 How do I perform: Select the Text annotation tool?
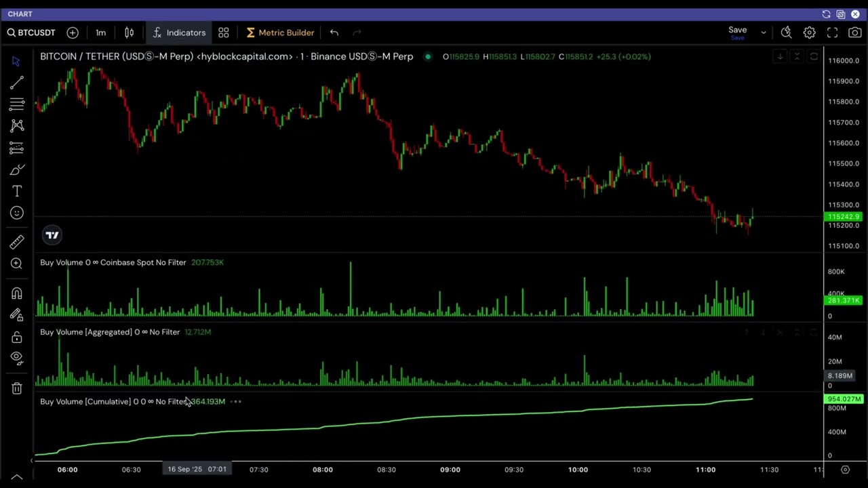(x=17, y=191)
